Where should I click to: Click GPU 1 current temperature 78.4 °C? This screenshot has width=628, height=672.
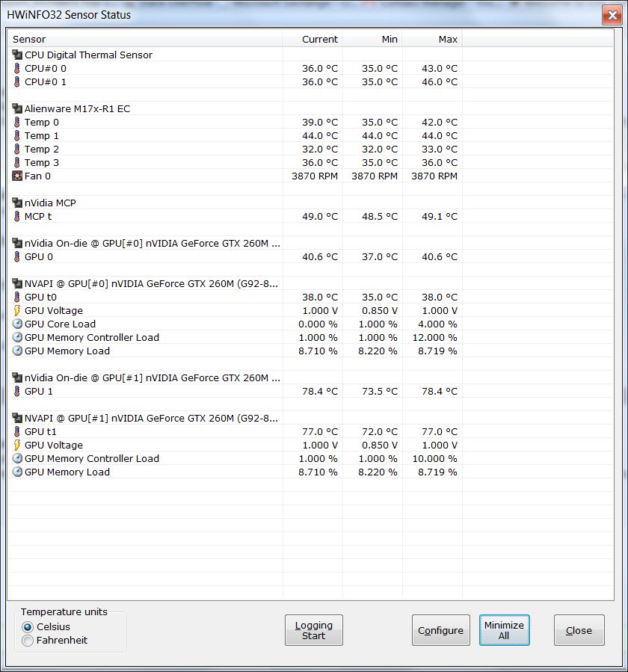coord(320,391)
